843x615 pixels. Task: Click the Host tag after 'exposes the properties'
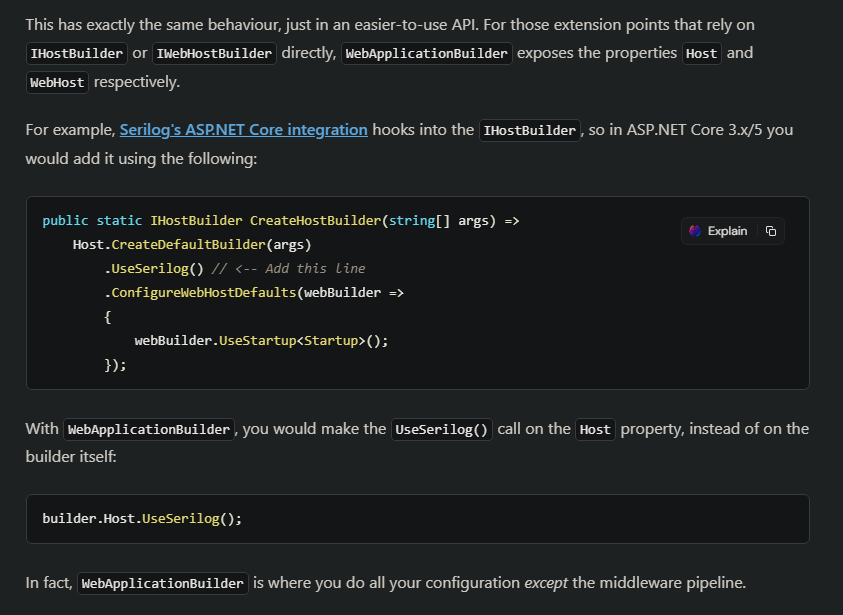(x=702, y=53)
